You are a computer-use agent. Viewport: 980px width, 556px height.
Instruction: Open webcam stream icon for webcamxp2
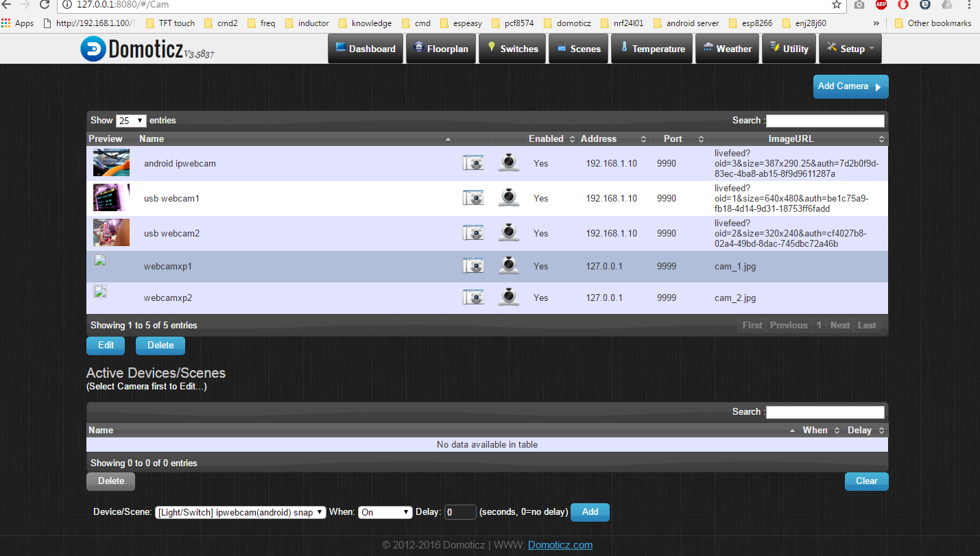[x=508, y=297]
